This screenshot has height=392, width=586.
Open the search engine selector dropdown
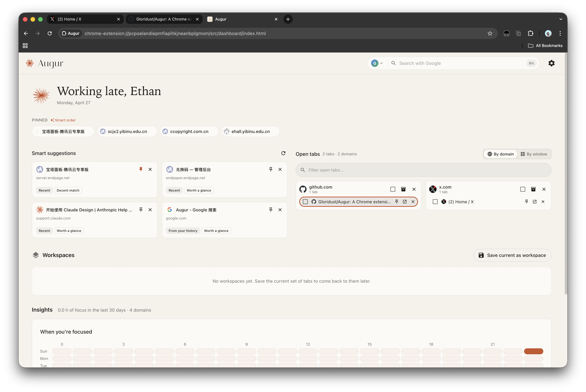click(x=377, y=63)
